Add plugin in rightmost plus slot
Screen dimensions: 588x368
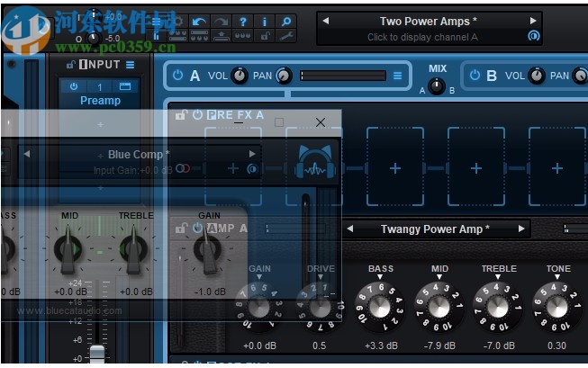[x=556, y=168]
